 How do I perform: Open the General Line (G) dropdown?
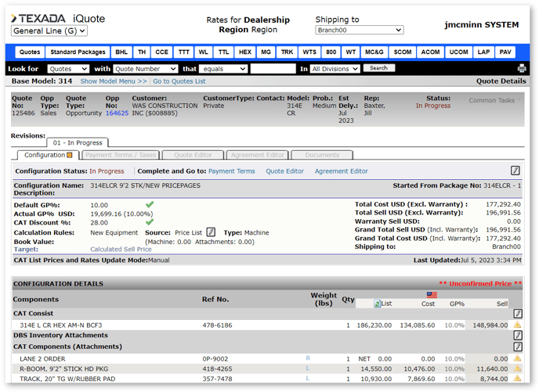[49, 31]
